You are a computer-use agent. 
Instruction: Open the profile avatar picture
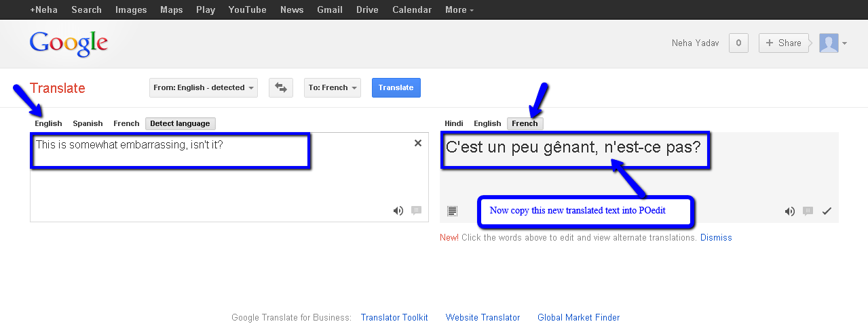pos(829,43)
